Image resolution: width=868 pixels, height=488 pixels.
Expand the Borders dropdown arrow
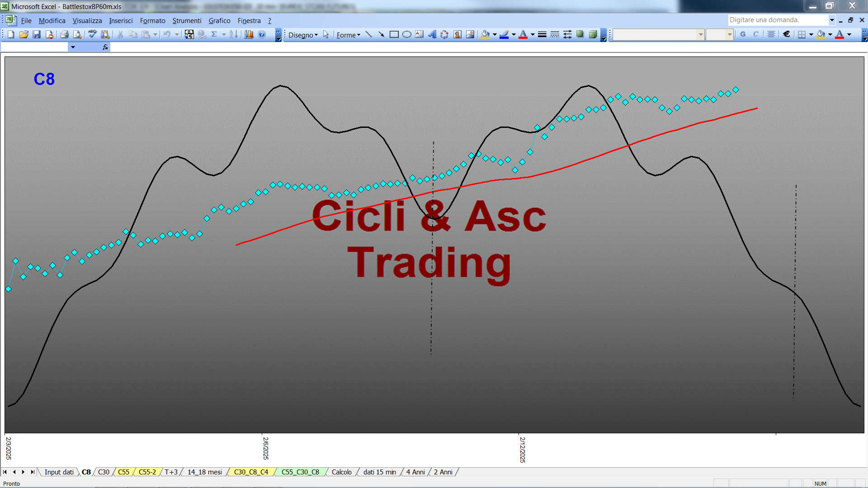pos(811,34)
